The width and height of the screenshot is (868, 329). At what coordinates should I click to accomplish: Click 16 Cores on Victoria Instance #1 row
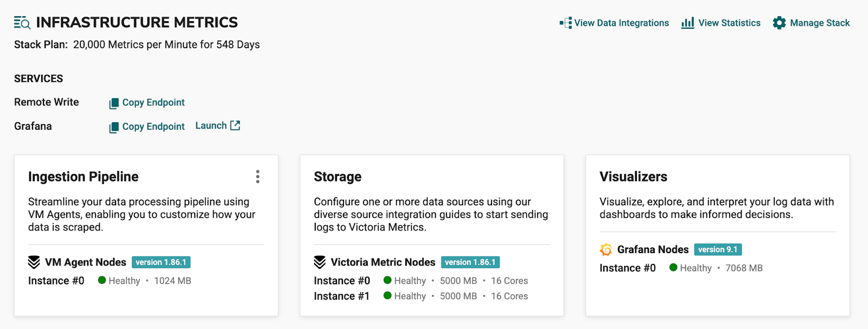coord(509,296)
